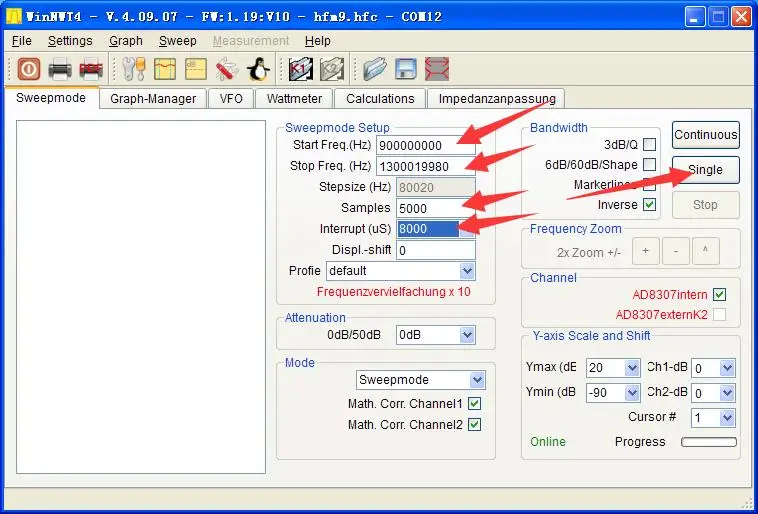Click the Displ.-shift input field
Viewport: 758px width, 514px height.
[436, 250]
